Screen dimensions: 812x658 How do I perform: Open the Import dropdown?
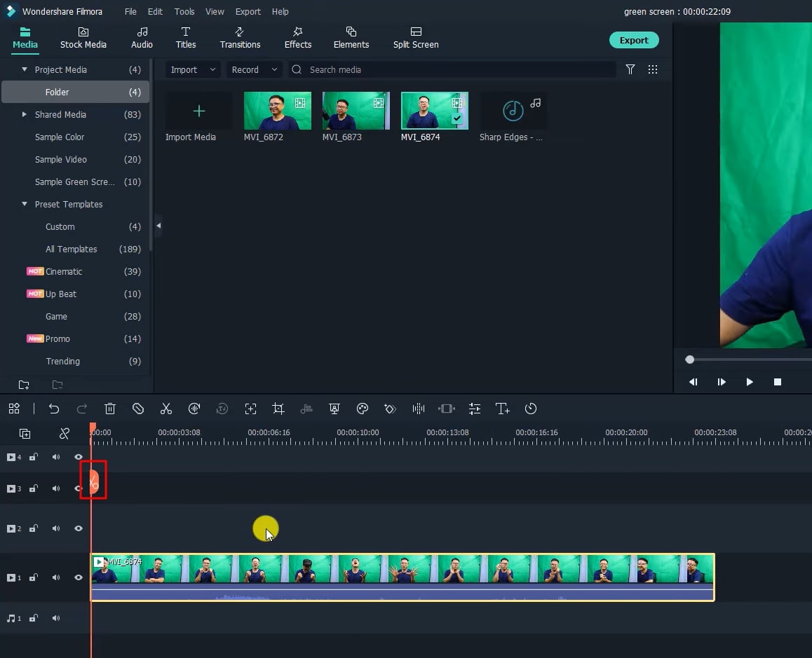[193, 69]
